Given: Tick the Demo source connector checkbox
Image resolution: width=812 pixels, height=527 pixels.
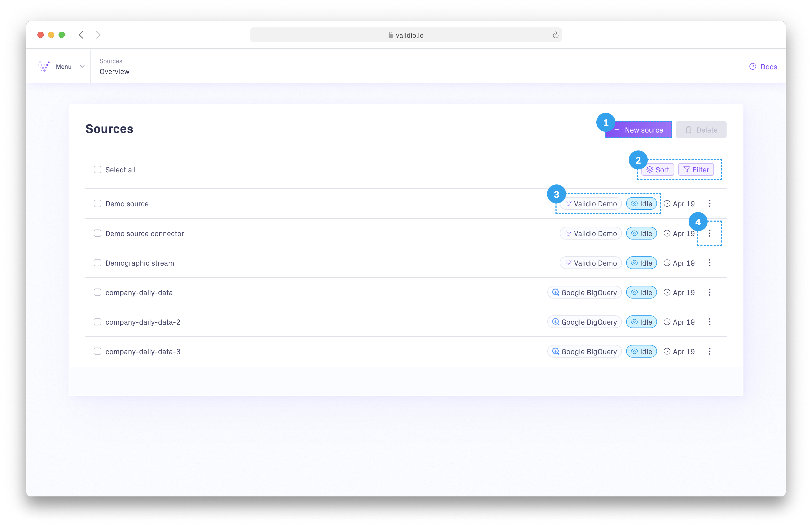Looking at the screenshot, I should click(x=98, y=233).
